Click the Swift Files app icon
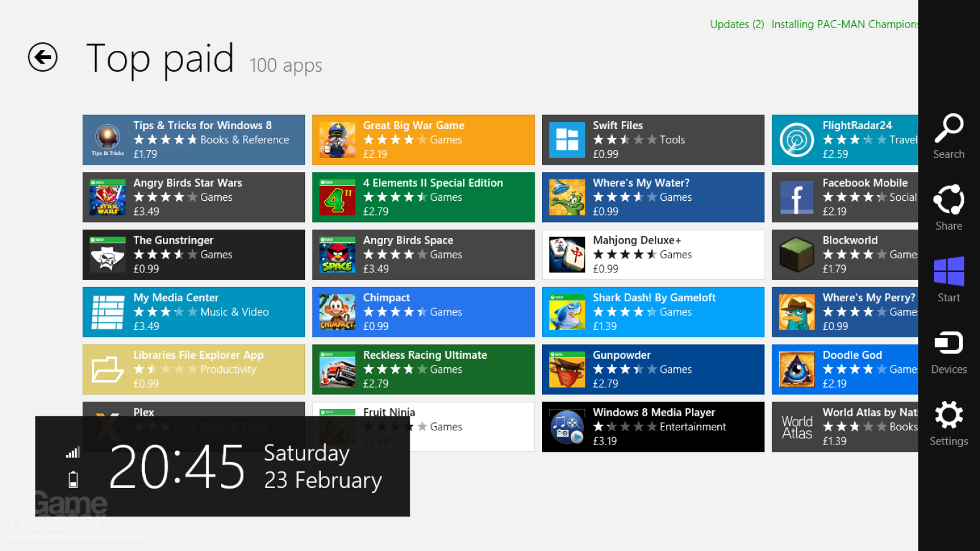Screen dimensions: 980x551 click(x=567, y=140)
